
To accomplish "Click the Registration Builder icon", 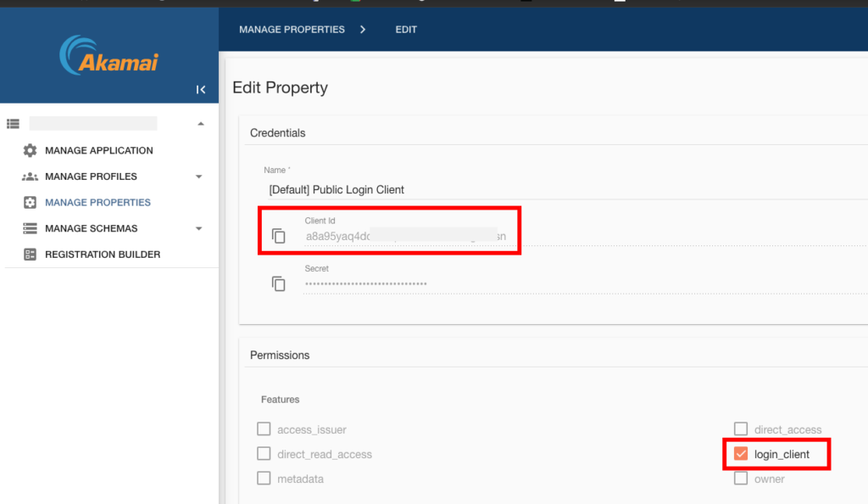I will (x=31, y=255).
